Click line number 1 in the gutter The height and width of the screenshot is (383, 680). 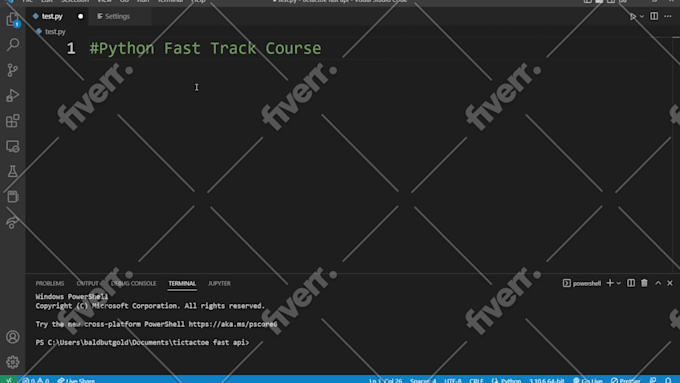click(x=71, y=48)
